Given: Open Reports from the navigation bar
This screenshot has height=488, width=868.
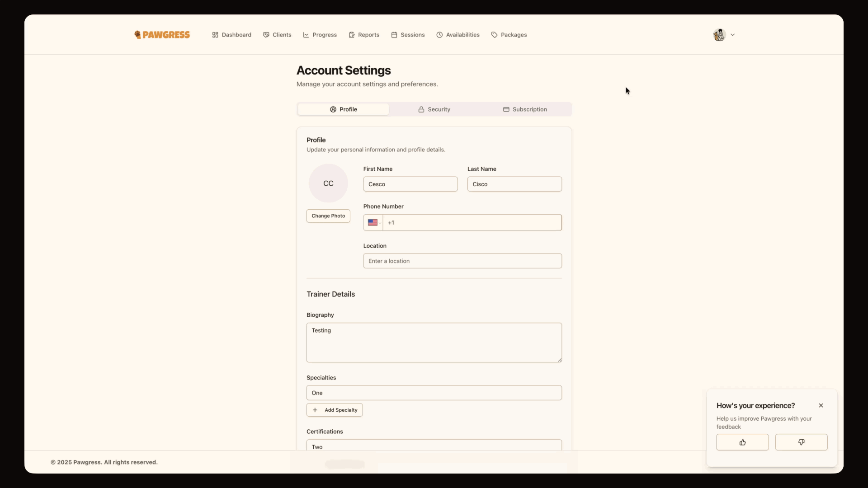Looking at the screenshot, I should (363, 34).
